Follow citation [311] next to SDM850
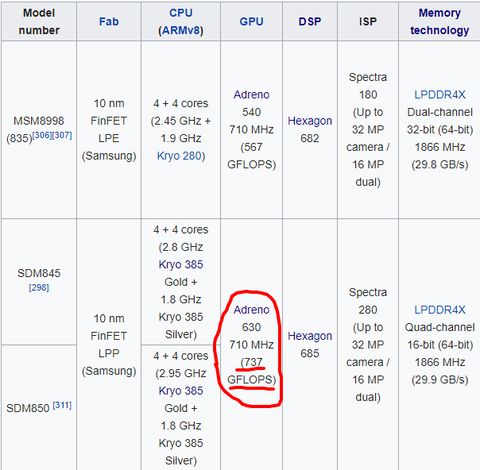 point(62,405)
